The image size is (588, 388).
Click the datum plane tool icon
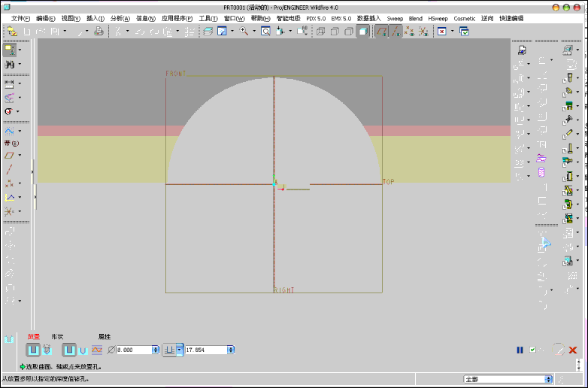pyautogui.click(x=9, y=155)
